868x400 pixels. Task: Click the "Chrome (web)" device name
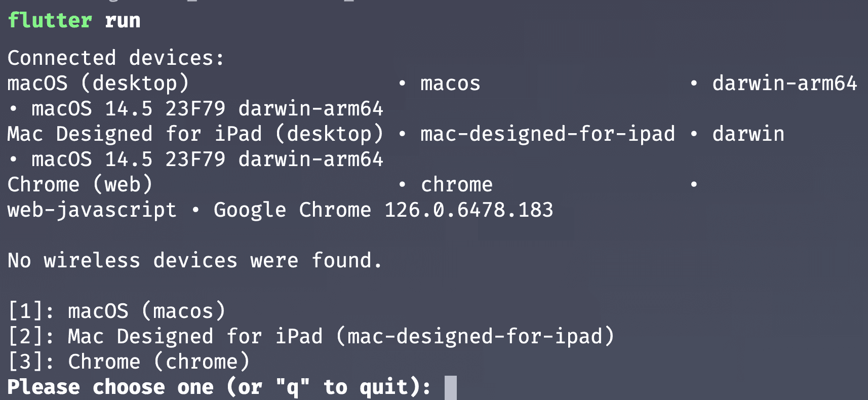(x=80, y=185)
